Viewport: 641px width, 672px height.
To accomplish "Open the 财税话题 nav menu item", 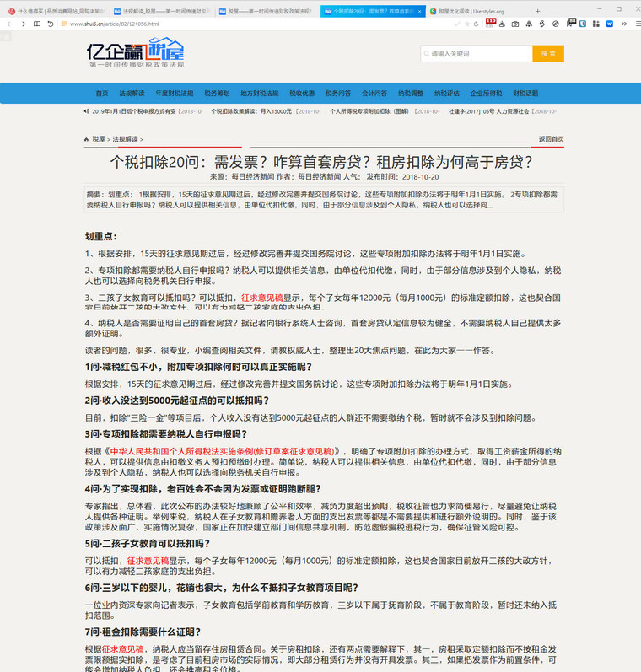I will 525,93.
